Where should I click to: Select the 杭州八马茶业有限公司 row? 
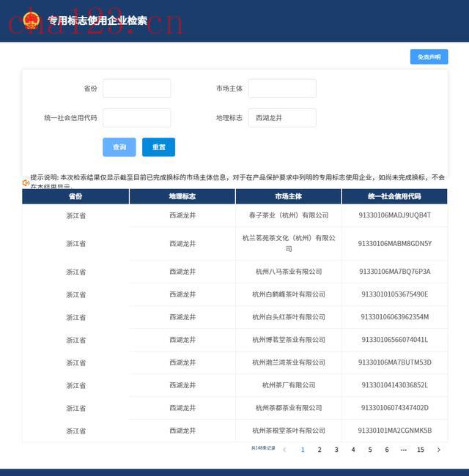[288, 272]
